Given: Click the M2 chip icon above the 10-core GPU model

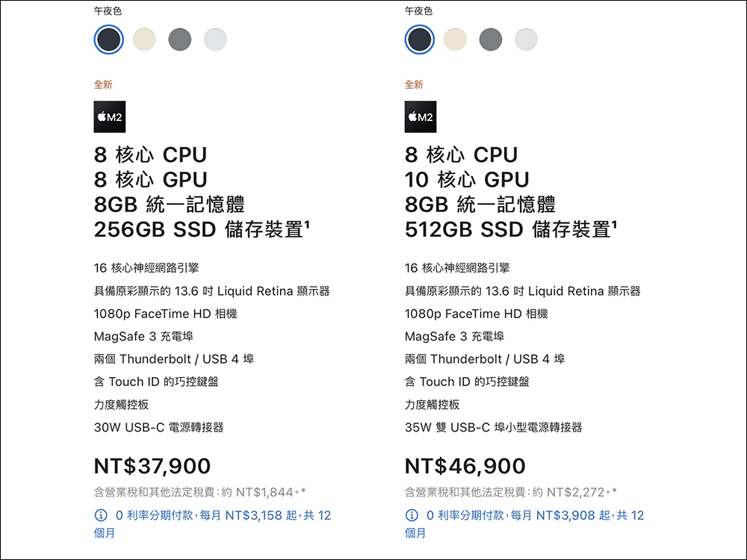Looking at the screenshot, I should (x=421, y=116).
